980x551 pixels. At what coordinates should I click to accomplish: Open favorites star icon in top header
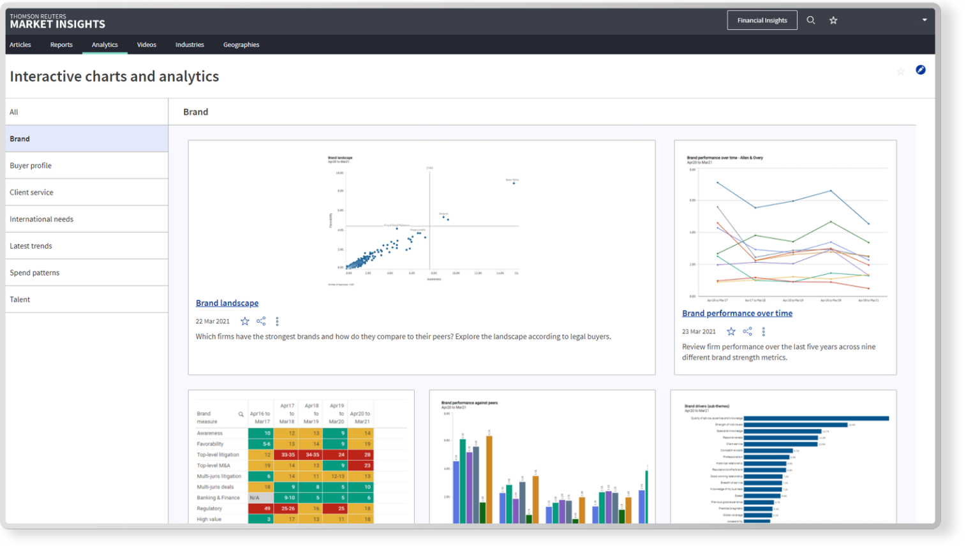(833, 20)
